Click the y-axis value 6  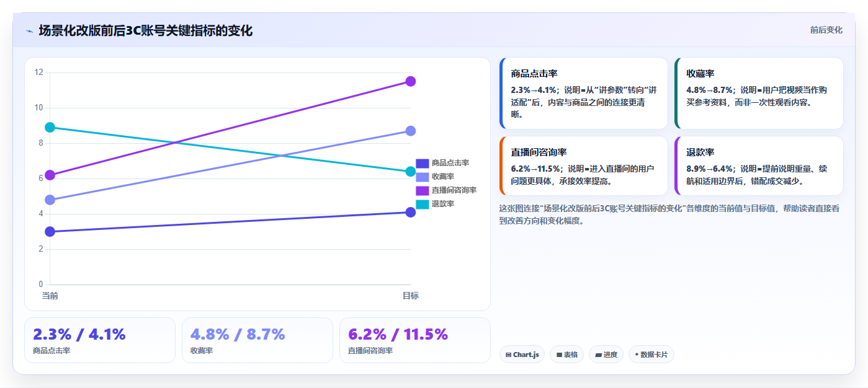click(x=41, y=179)
